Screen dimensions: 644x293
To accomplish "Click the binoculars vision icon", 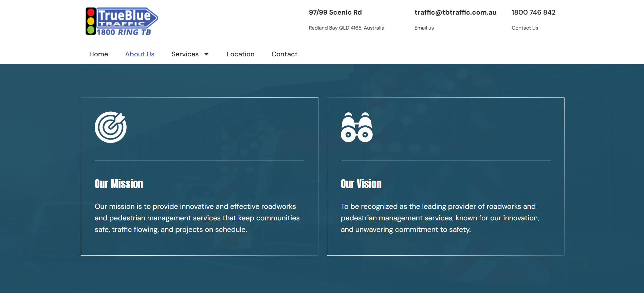I will (356, 127).
